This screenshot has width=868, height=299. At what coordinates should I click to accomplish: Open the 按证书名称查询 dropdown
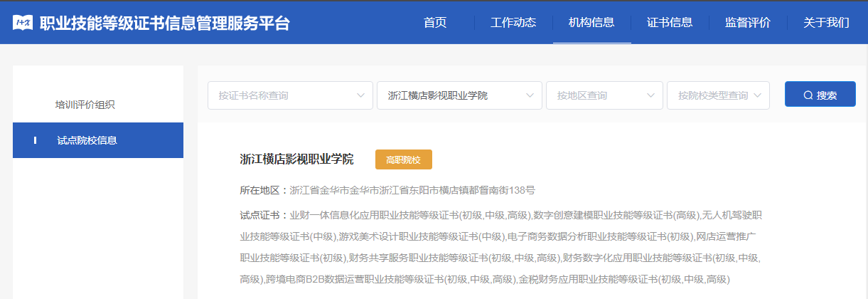tap(290, 95)
